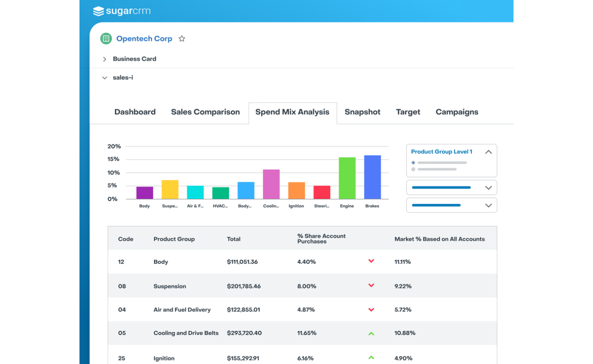Click the 8.00% share value
The height and width of the screenshot is (364, 593).
[307, 286]
